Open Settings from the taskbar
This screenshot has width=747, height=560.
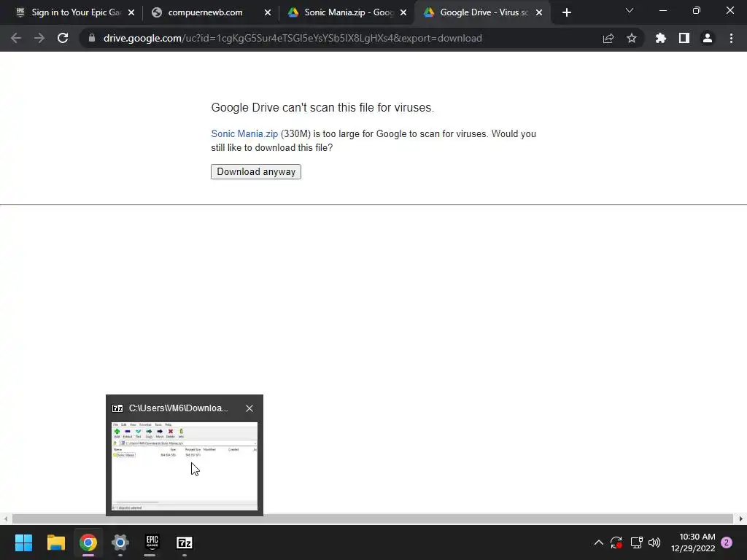[x=120, y=542]
